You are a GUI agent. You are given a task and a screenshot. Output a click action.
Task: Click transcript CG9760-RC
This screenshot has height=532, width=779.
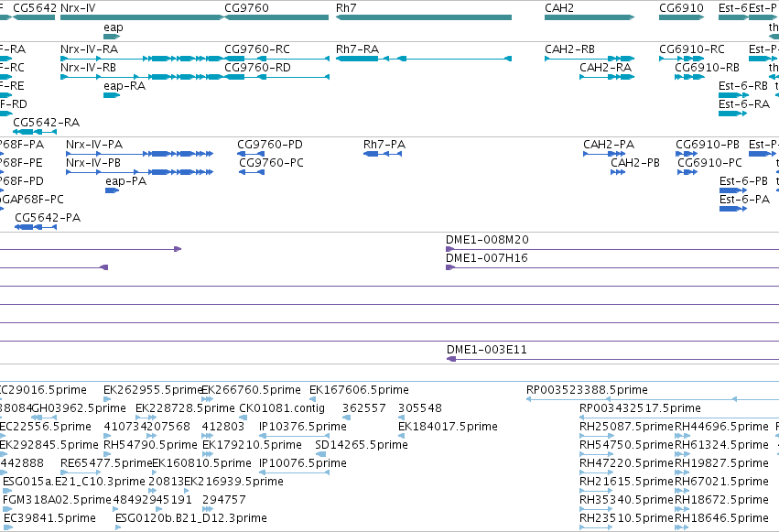pos(276,59)
